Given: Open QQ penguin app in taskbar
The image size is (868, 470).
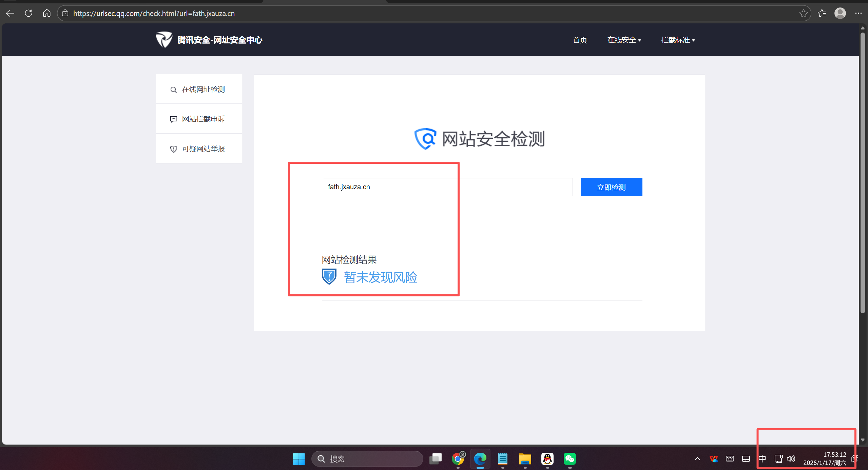Looking at the screenshot, I should click(547, 459).
